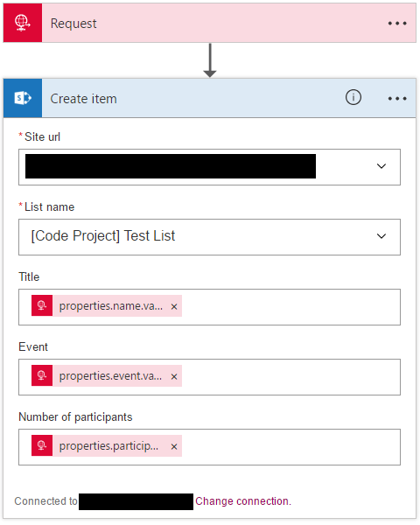This screenshot has width=420, height=525.
Task: Click the Change connection link
Action: 243,501
